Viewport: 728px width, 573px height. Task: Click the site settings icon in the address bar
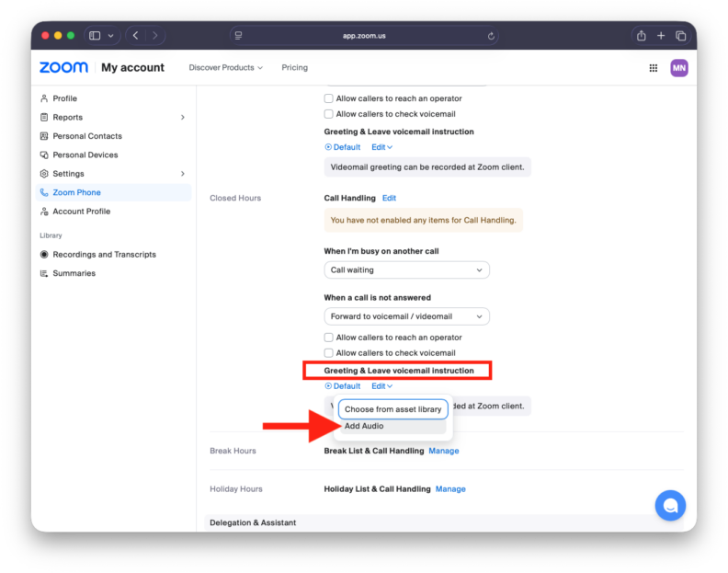[238, 35]
